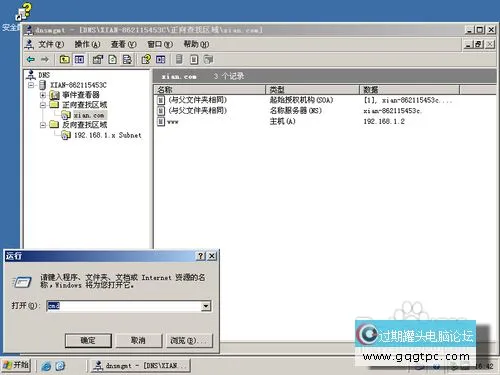Click the 192.168.1.x Subnet zone icon
The width and height of the screenshot is (500, 375).
pos(66,135)
